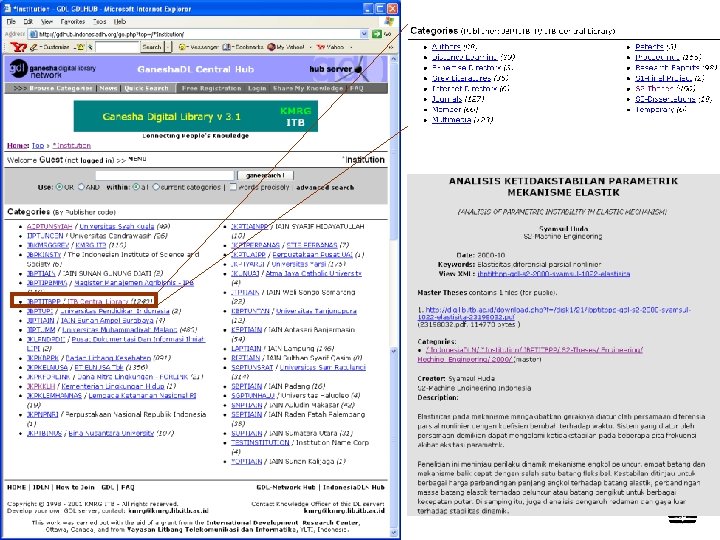Click the IE document icon in the title bar
This screenshot has height=540, width=720.
coord(7,8)
